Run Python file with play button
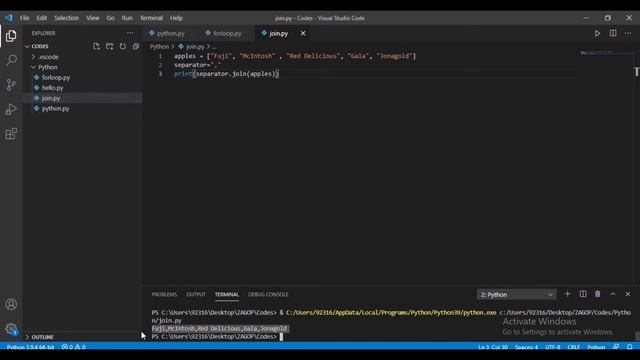The image size is (640, 360). (597, 33)
